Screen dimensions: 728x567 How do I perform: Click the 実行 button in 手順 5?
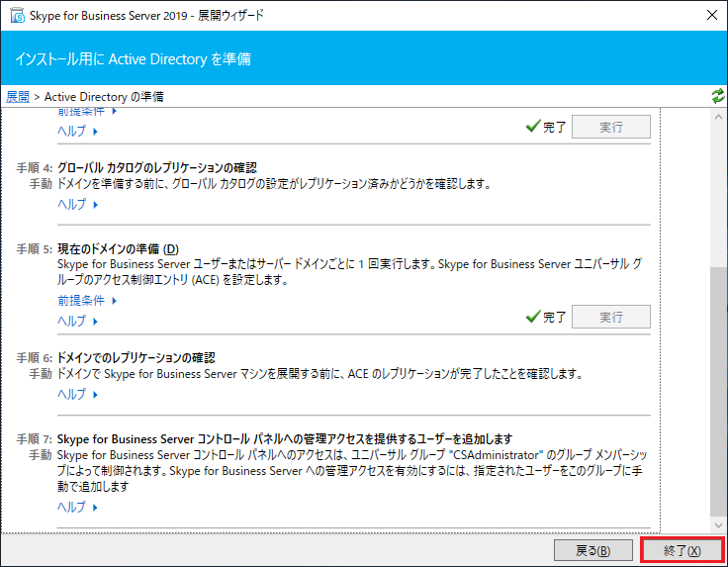(x=611, y=317)
